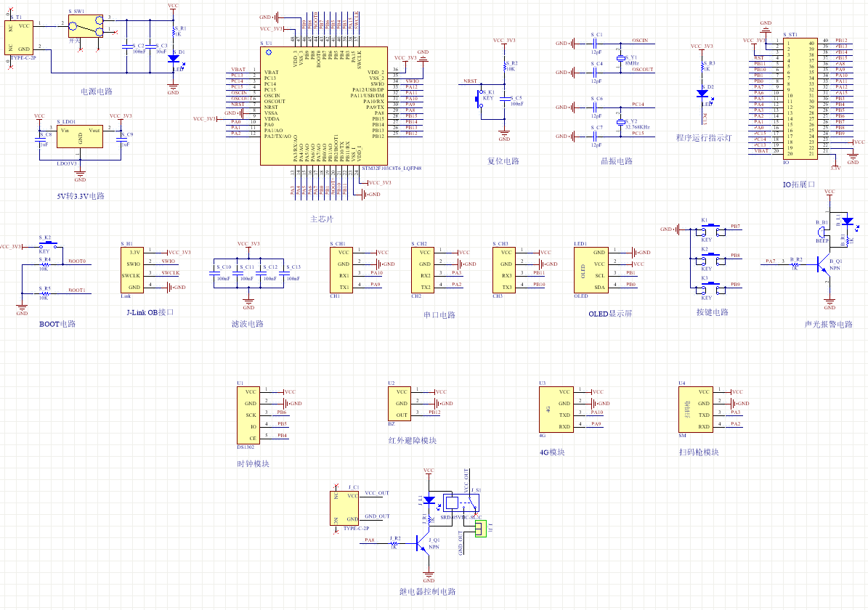Select the SRD-05VDC-SL-C relay symbol
Image resolution: width=868 pixels, height=610 pixels.
click(x=461, y=503)
